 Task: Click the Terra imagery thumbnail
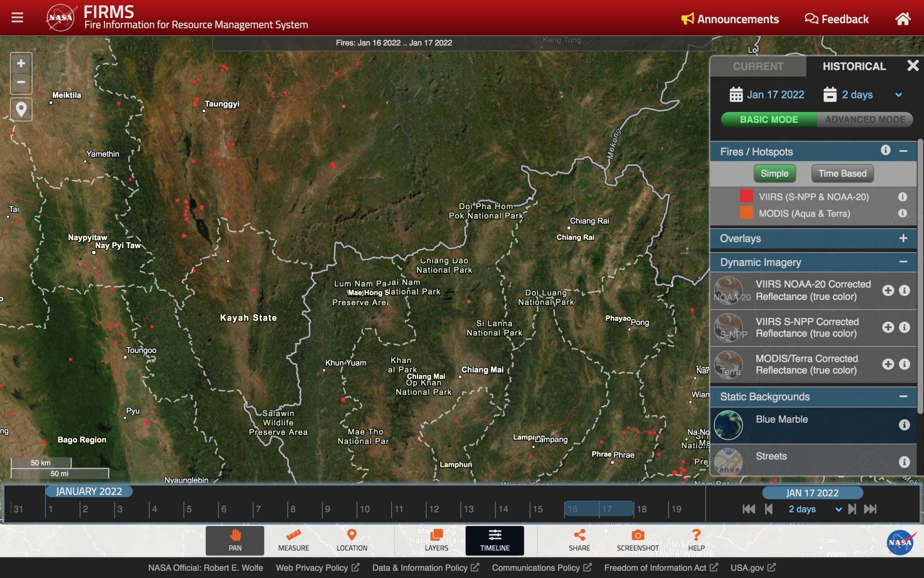coord(728,364)
